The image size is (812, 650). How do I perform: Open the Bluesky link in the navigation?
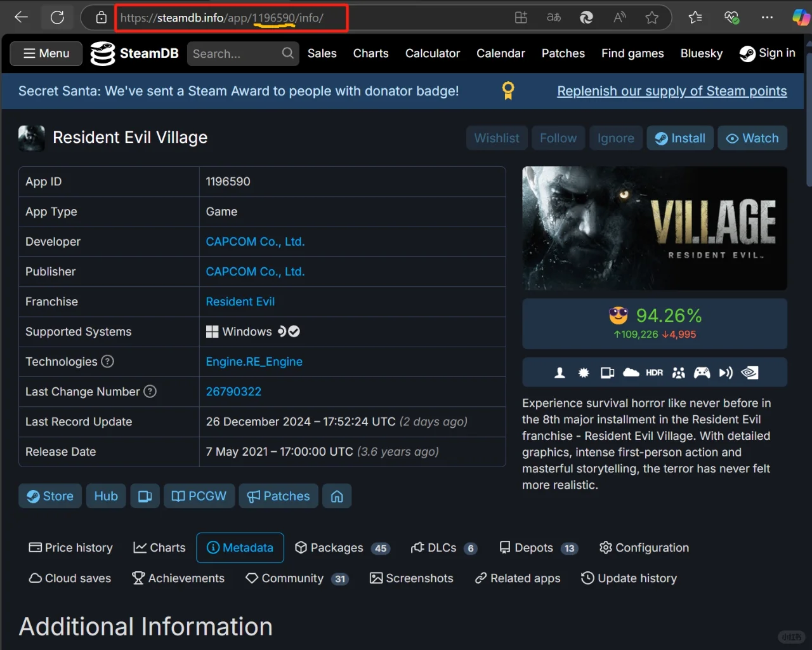(702, 53)
